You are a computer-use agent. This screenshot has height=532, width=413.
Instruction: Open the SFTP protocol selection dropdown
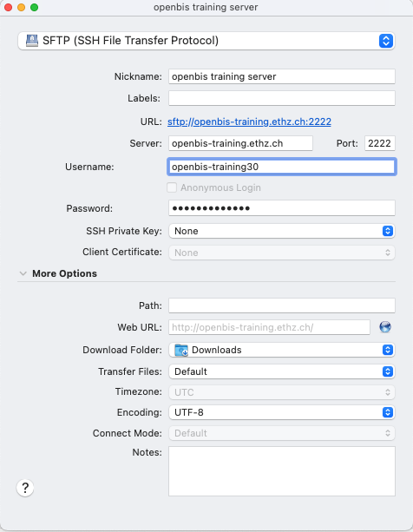click(206, 41)
